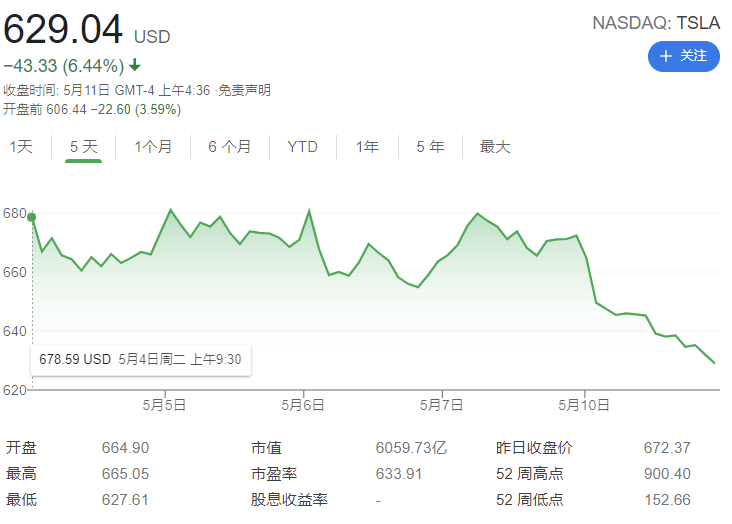Click the green data point marker on chart
732x524 pixels.
click(32, 217)
